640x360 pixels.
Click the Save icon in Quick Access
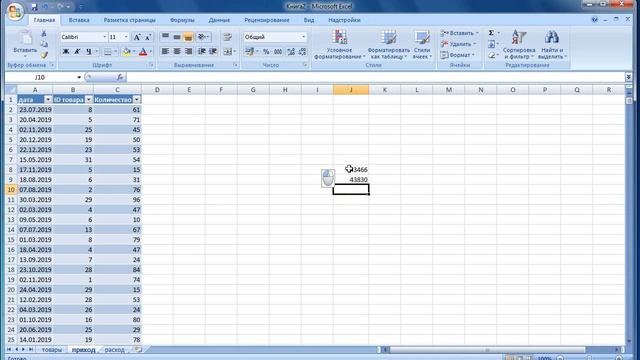pos(35,7)
